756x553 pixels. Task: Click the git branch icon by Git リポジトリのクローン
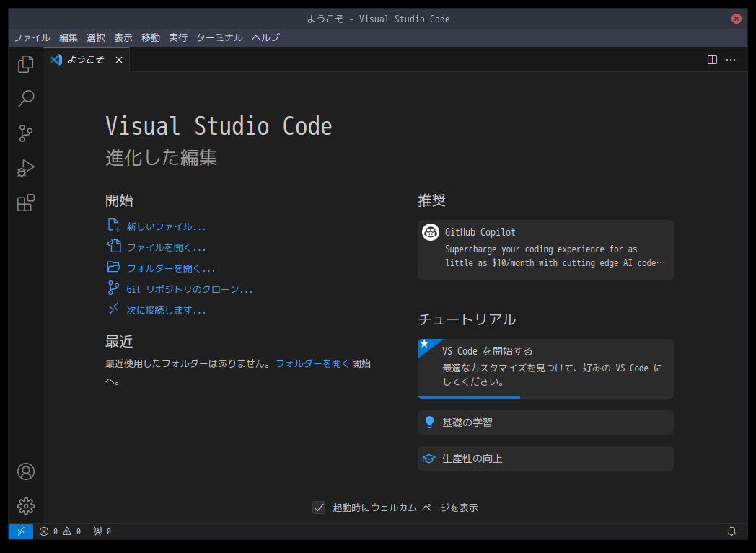click(113, 288)
